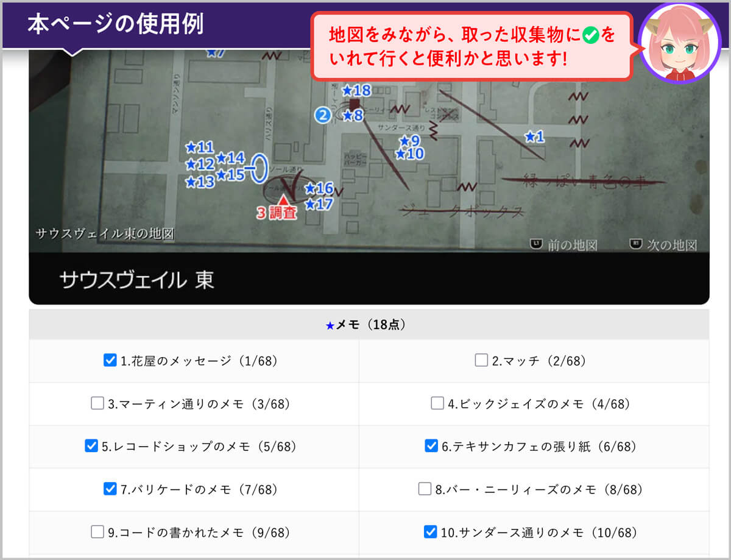Click star marker 11 on the map
Viewport: 731px width, 560px height.
coord(200,147)
